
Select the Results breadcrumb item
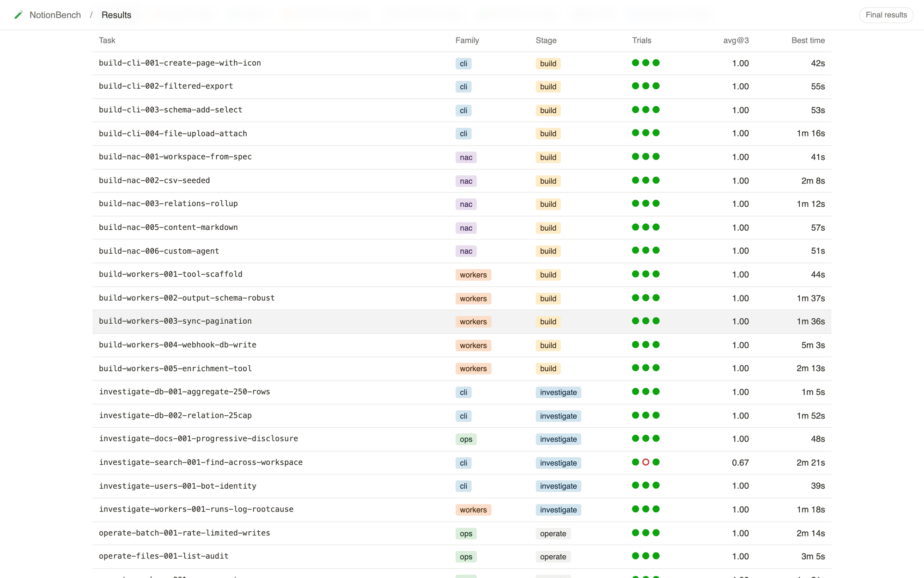(116, 15)
